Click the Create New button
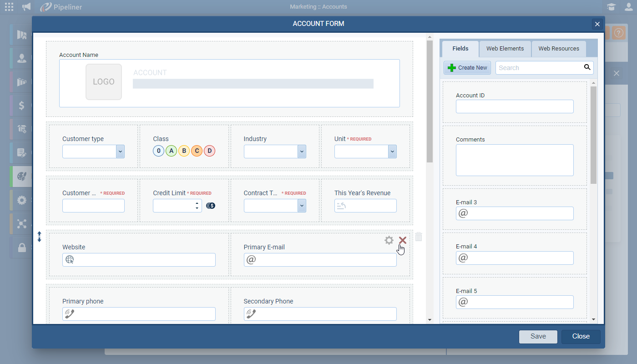The image size is (637, 364). [467, 68]
